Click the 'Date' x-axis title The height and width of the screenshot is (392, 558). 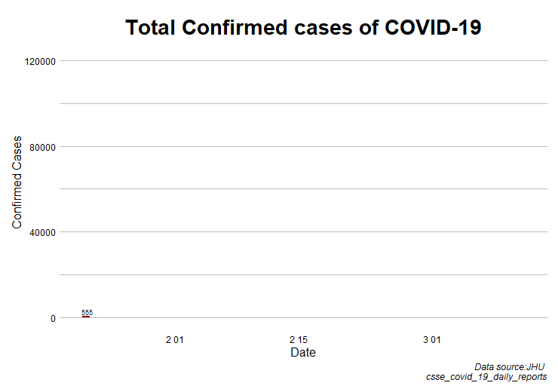[303, 353]
